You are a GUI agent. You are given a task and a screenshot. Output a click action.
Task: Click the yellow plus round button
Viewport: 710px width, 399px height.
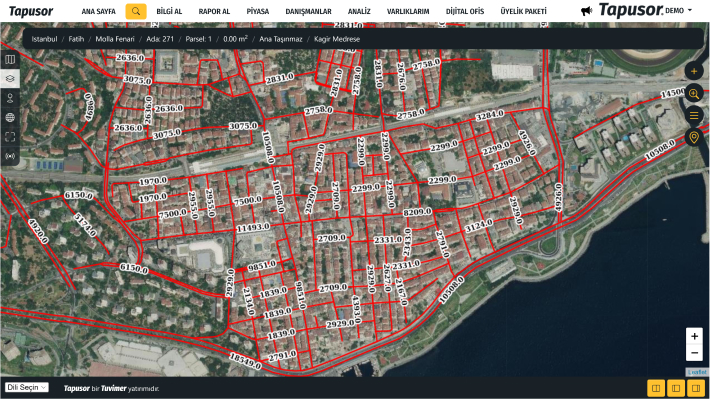pyautogui.click(x=694, y=71)
